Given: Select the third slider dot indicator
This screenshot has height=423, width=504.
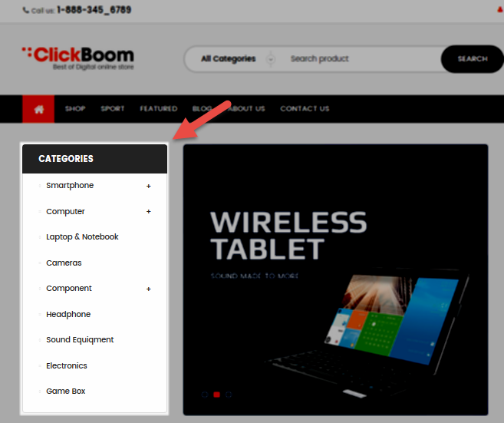Looking at the screenshot, I should coord(229,395).
